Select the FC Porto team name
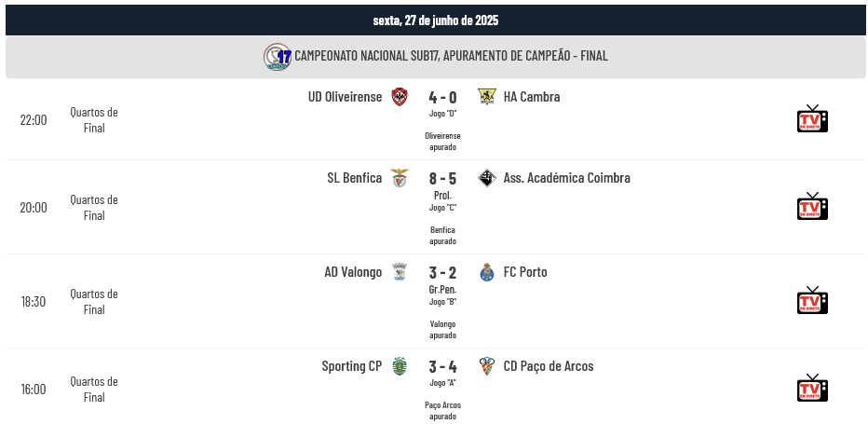This screenshot has width=868, height=424. [525, 272]
